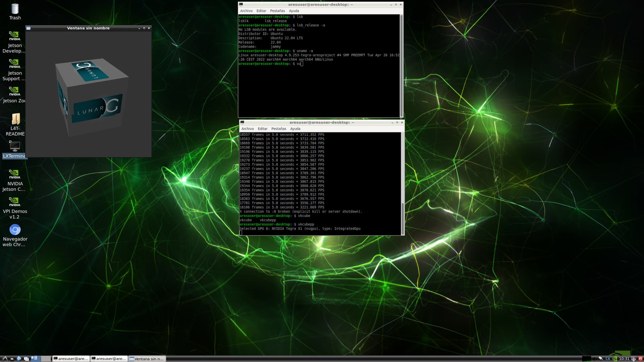Open Editar menu in top terminal

point(261,11)
